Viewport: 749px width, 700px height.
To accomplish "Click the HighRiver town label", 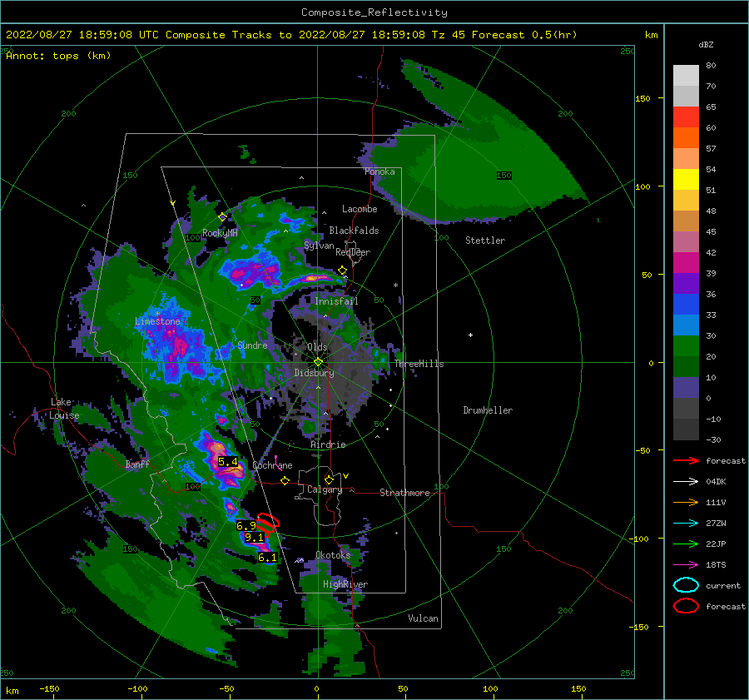I will click(345, 584).
